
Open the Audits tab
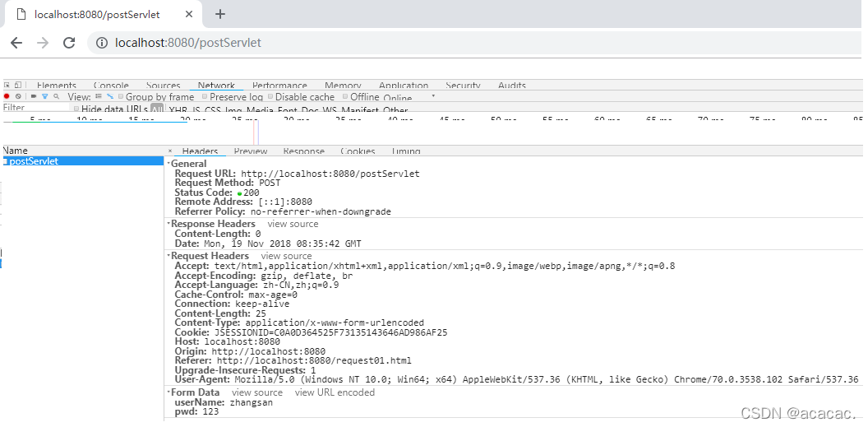pos(512,86)
